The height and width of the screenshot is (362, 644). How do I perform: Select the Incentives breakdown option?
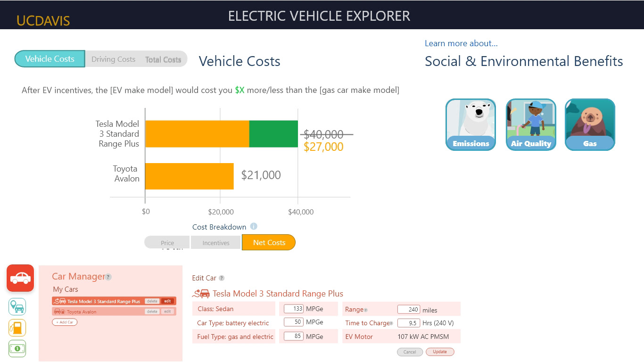tap(216, 243)
